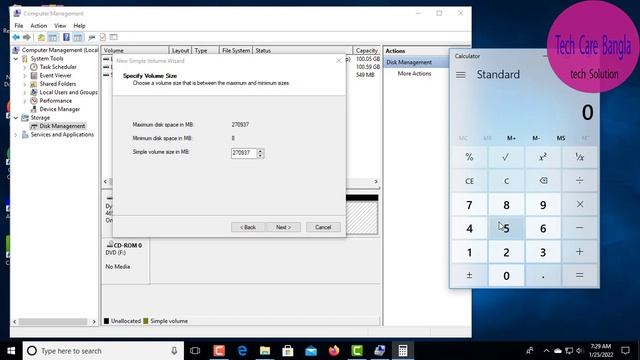Click Cancel in the New Simple Volume Wizard
This screenshot has height=360, width=640.
click(x=323, y=227)
